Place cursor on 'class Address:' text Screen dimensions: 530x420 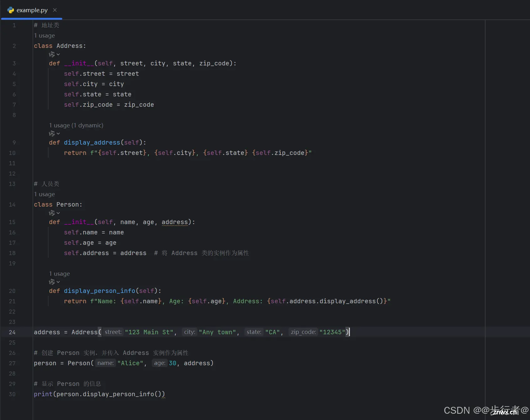60,46
